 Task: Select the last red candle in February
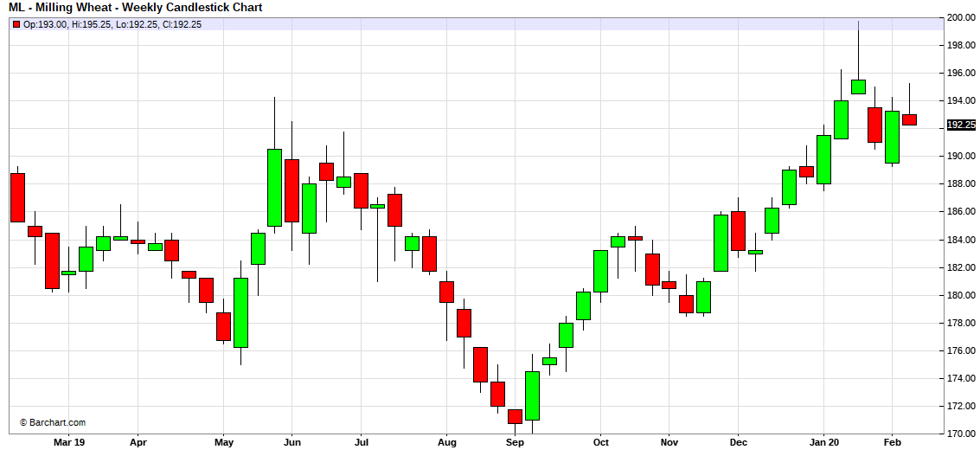[x=909, y=119]
